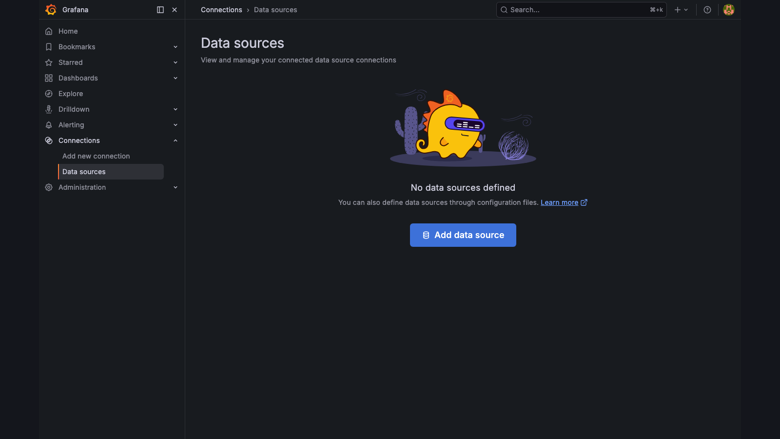Click the Connections breadcrumb link
The image size is (780, 439).
[x=221, y=9]
